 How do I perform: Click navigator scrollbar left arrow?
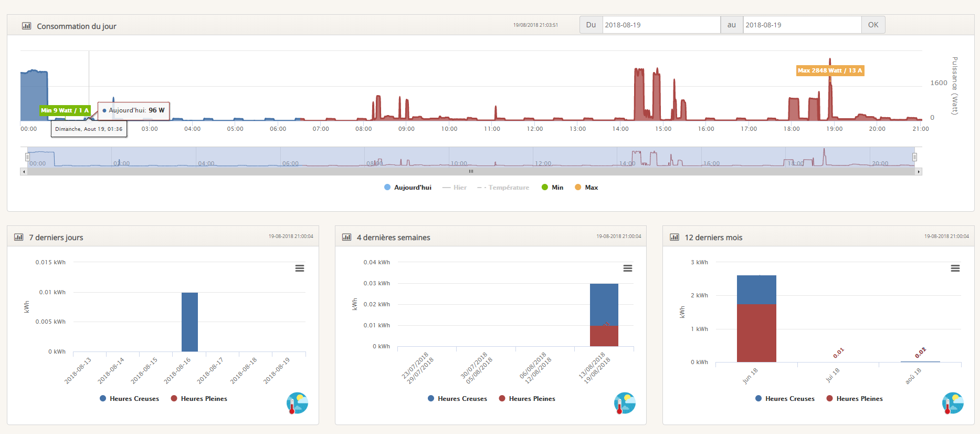pyautogui.click(x=24, y=171)
